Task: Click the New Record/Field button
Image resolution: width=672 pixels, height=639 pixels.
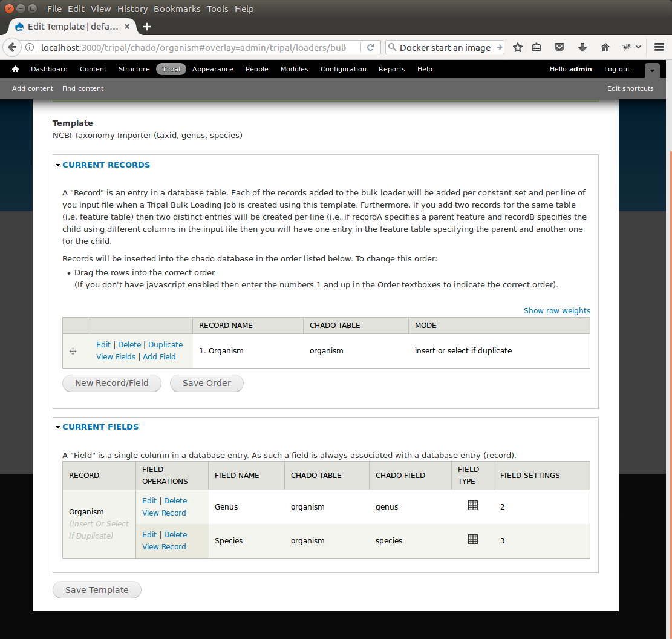Action: point(112,383)
